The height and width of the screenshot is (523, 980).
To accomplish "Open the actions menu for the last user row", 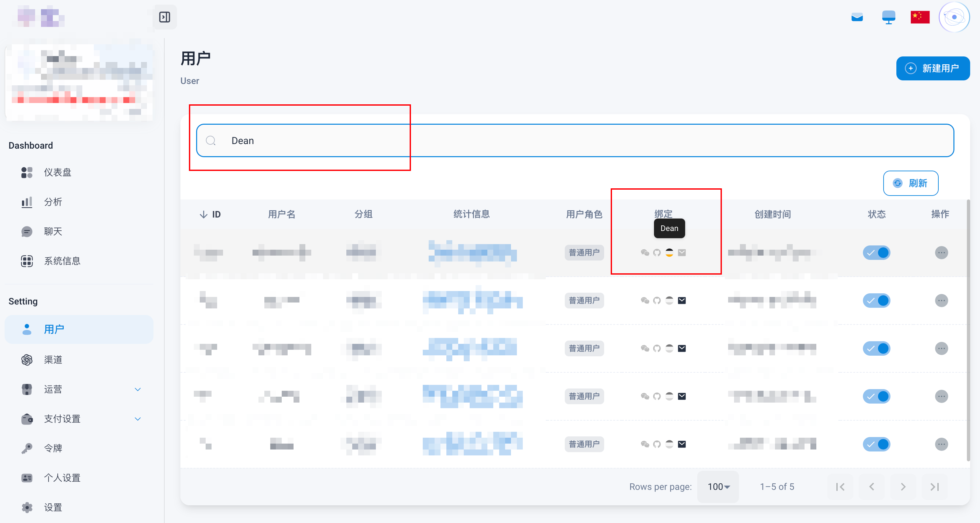I will point(941,444).
